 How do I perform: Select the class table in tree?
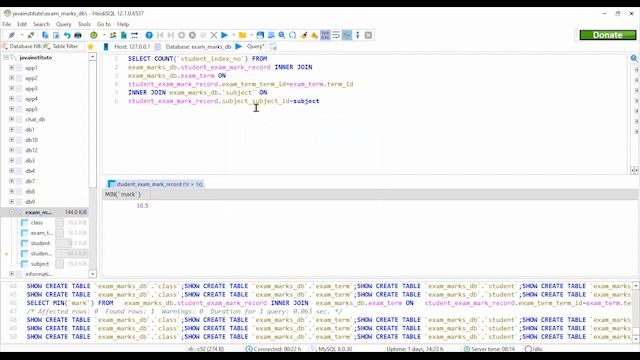[x=37, y=222]
